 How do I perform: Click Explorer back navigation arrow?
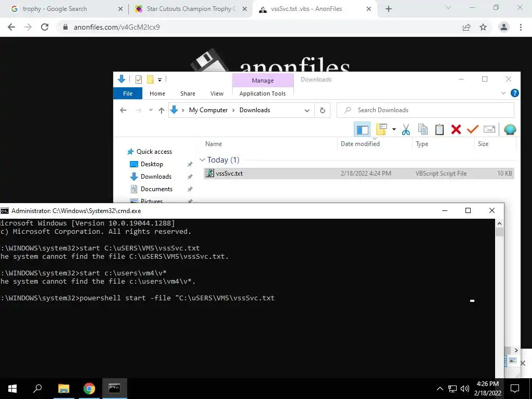(123, 110)
